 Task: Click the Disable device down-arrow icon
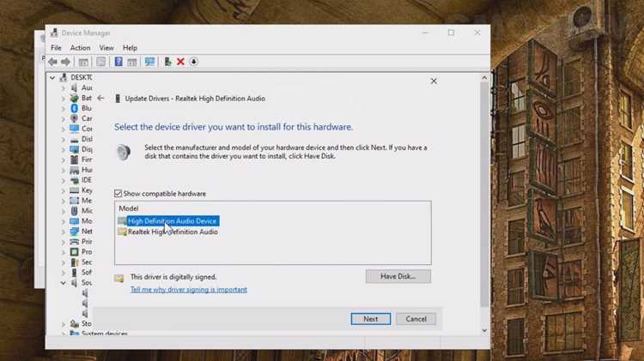click(x=194, y=62)
